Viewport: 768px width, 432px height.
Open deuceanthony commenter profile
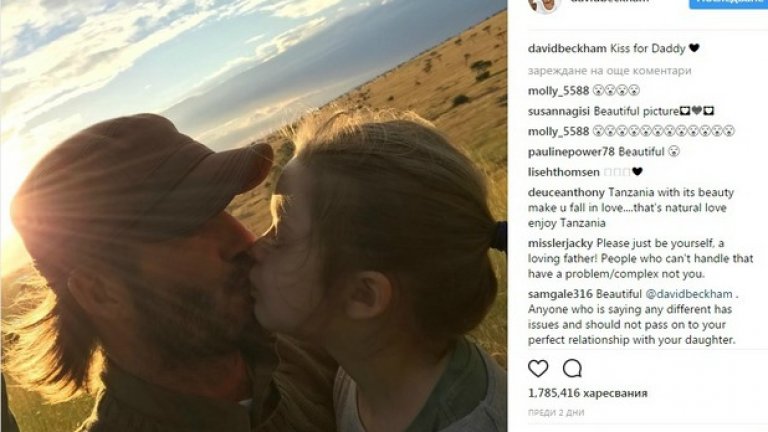[x=566, y=192]
